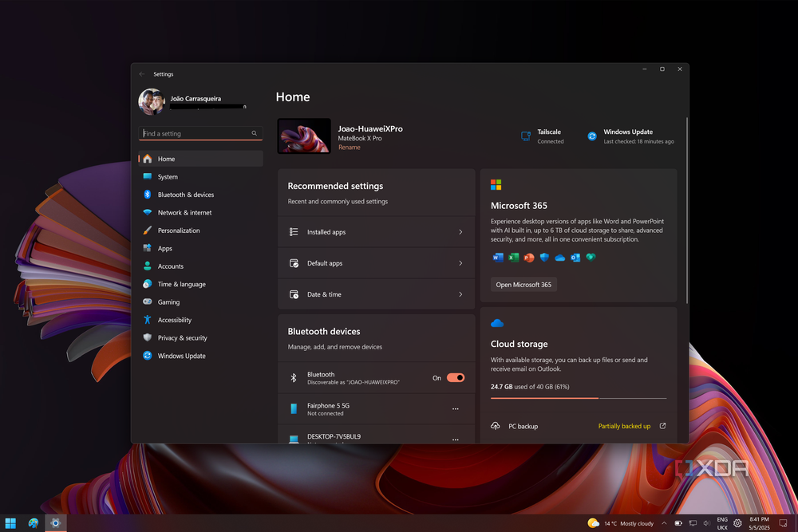This screenshot has height=532, width=798.
Task: Click the vertical scrollbar of Settings window
Action: tap(686, 211)
